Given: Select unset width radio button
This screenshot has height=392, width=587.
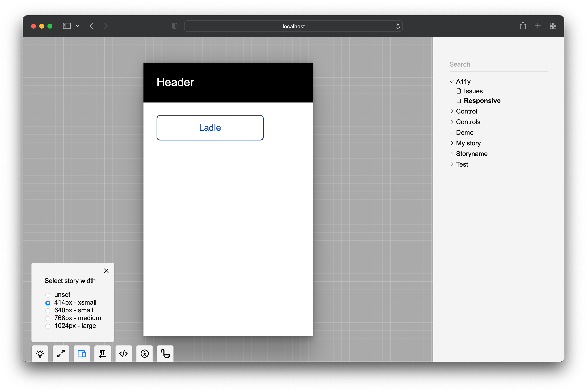Looking at the screenshot, I should pyautogui.click(x=48, y=294).
